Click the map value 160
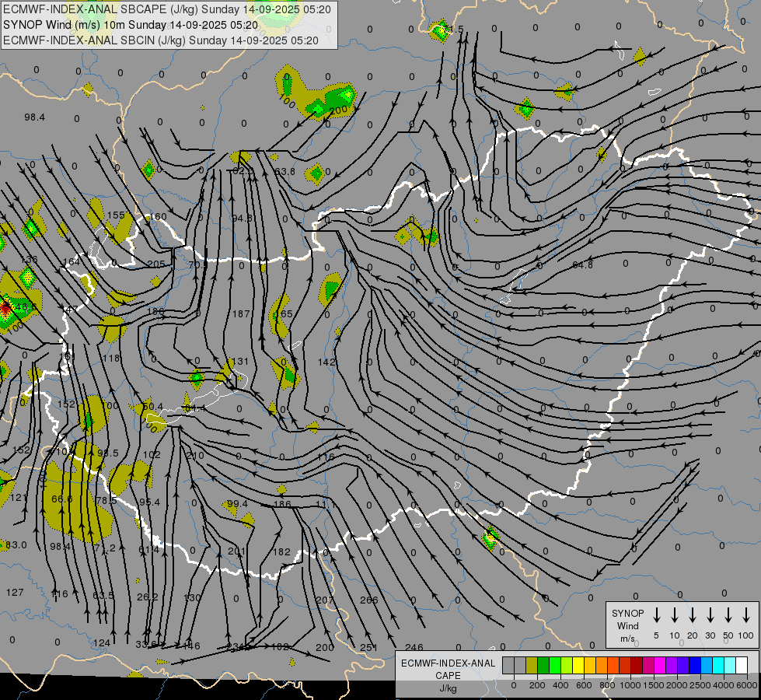The image size is (761, 700). [159, 217]
